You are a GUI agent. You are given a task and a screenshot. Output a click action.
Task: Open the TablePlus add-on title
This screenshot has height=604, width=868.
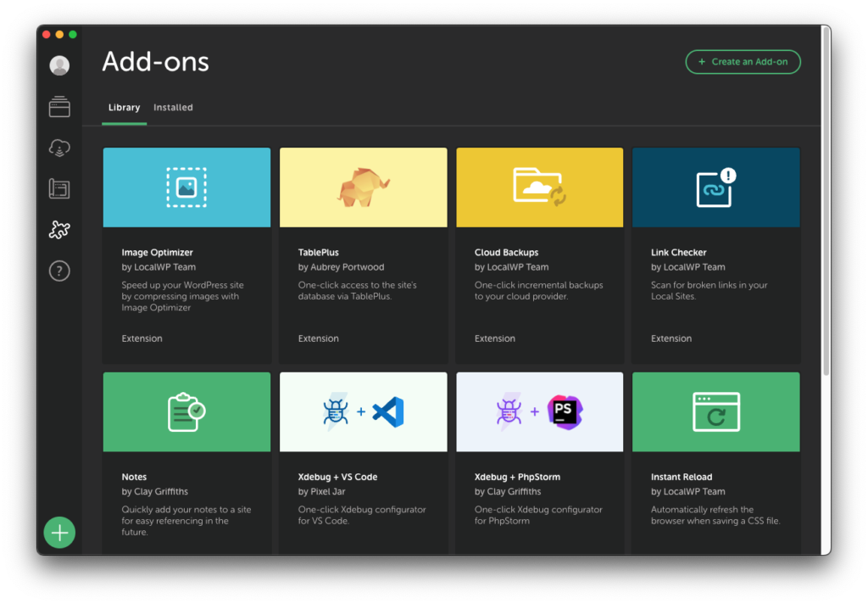pos(319,252)
